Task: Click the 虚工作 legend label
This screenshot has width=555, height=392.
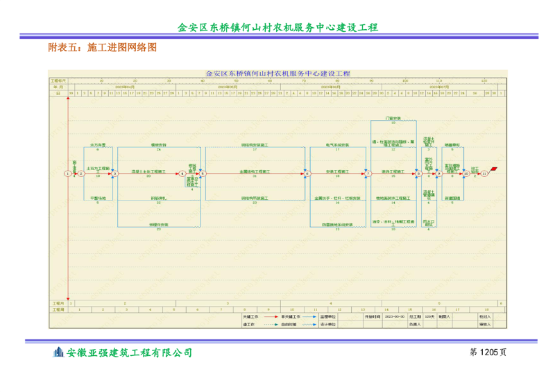Action: [249, 325]
